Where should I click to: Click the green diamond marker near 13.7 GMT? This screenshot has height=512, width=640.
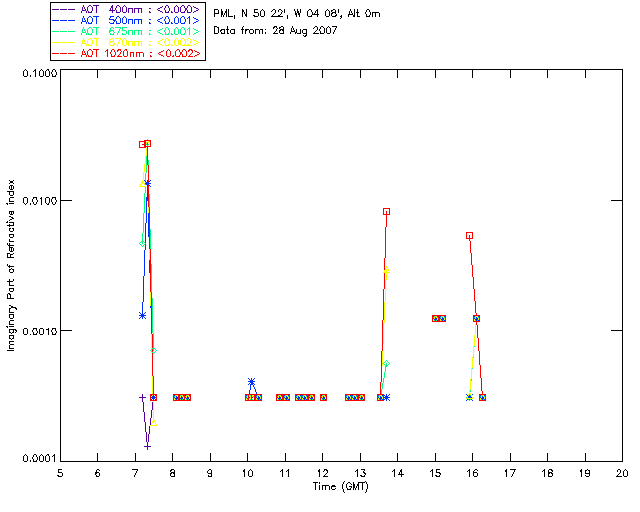tap(387, 363)
